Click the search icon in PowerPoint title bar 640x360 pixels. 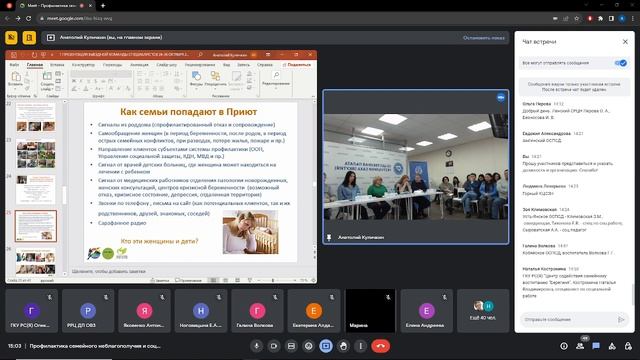pyautogui.click(x=200, y=54)
